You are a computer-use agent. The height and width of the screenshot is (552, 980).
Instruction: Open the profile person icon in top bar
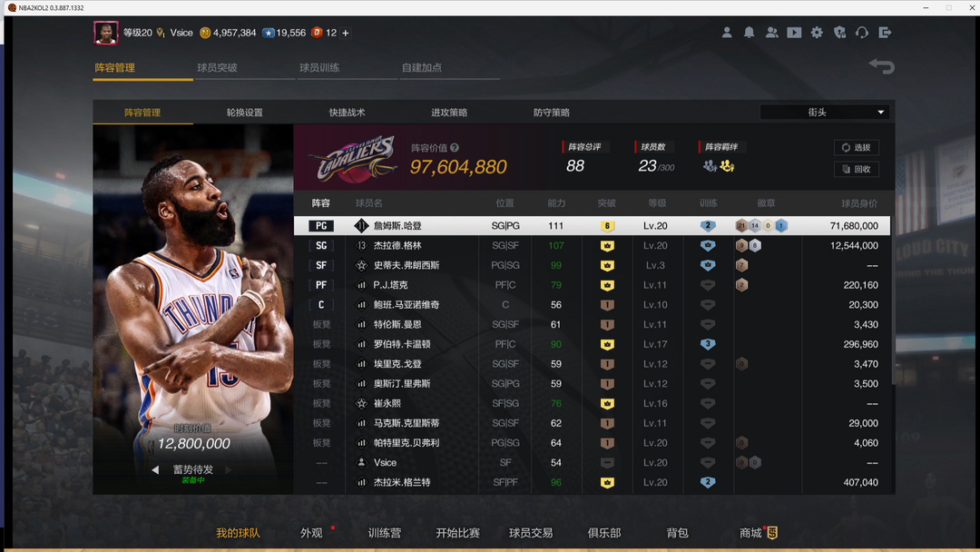(726, 33)
